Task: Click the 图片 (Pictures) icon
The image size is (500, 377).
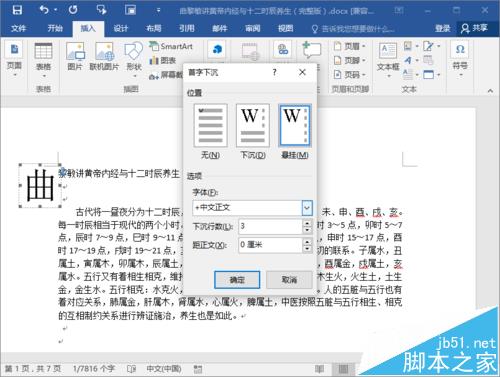Action: (75, 57)
